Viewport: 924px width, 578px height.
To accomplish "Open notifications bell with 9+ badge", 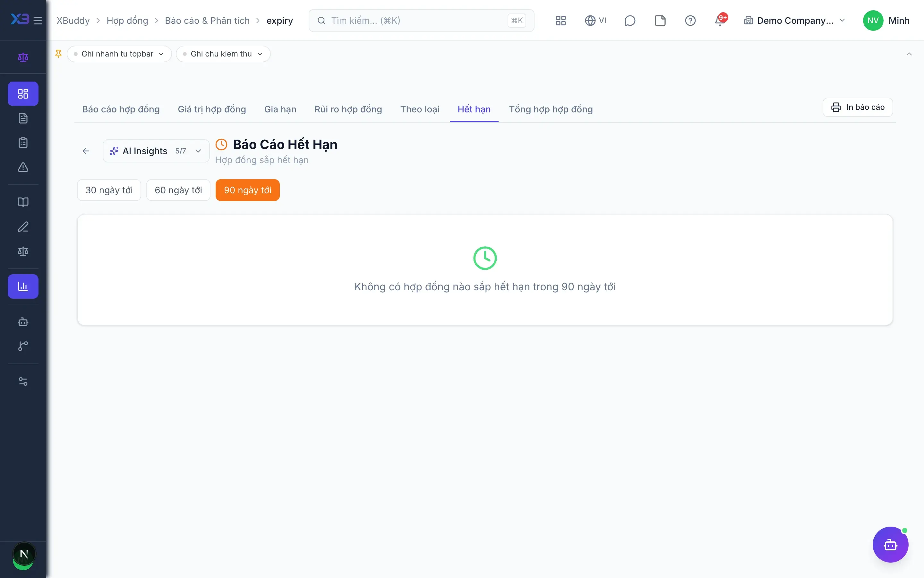I will tap(720, 21).
